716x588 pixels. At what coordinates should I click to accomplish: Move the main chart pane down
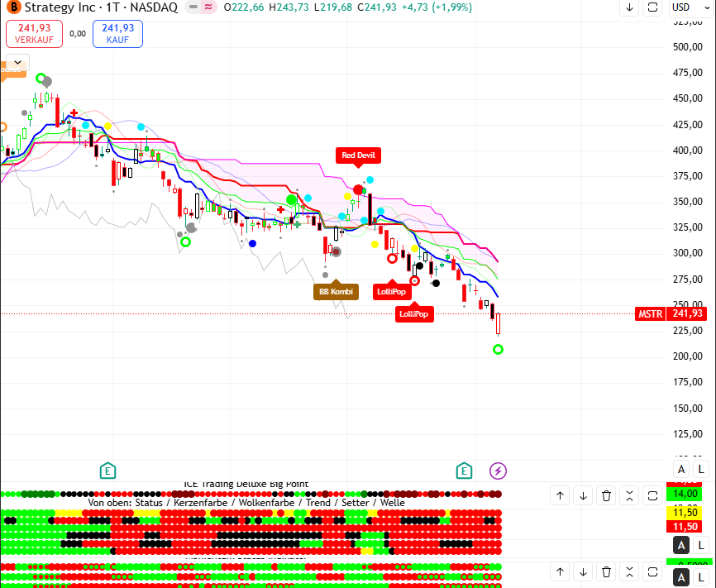629,7
